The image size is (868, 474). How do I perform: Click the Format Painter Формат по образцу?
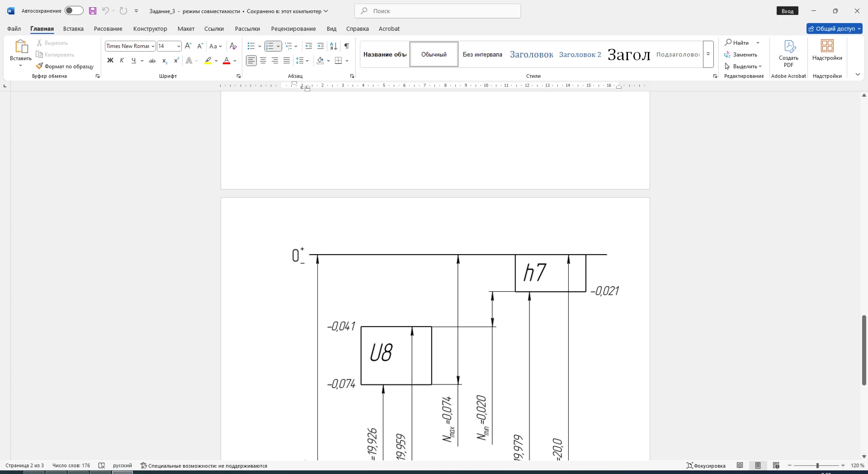[65, 66]
